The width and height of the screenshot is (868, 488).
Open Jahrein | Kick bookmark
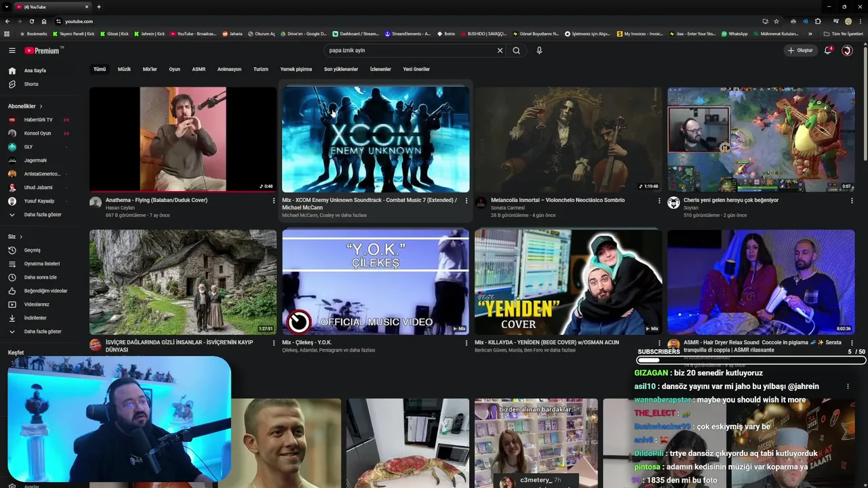[150, 34]
